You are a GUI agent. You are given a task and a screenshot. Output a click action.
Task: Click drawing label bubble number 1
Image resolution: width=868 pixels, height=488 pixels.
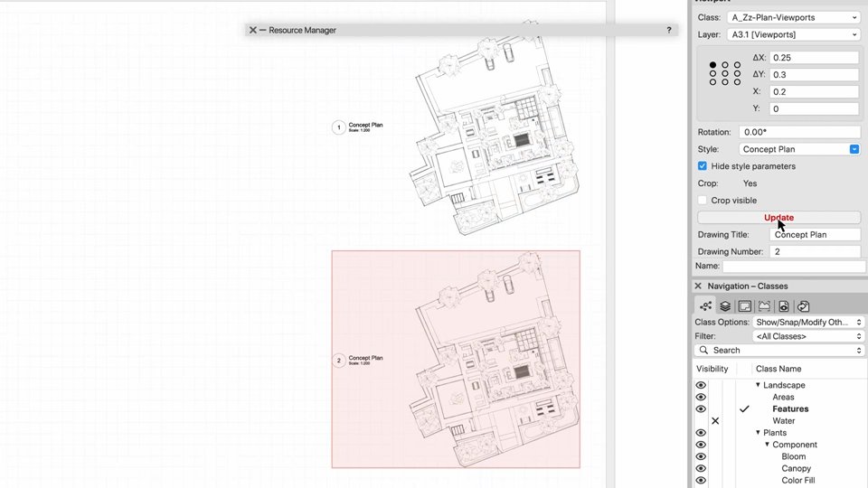pyautogui.click(x=339, y=127)
